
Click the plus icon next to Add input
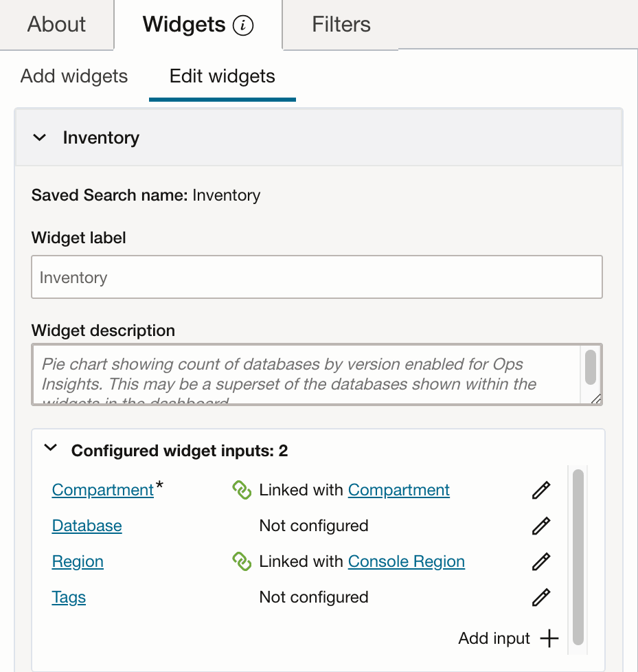click(549, 638)
